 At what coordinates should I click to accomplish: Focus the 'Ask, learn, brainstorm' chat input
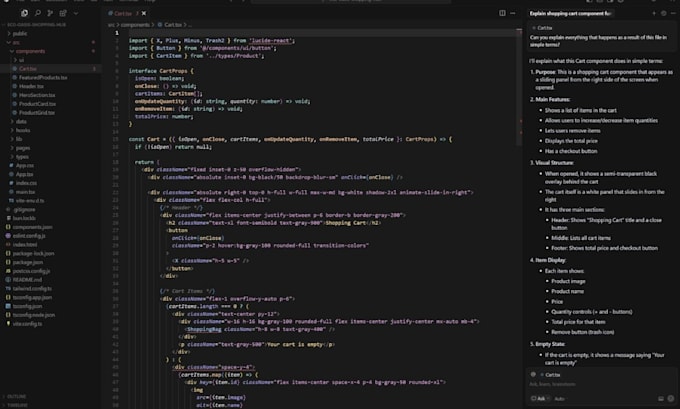[601, 384]
